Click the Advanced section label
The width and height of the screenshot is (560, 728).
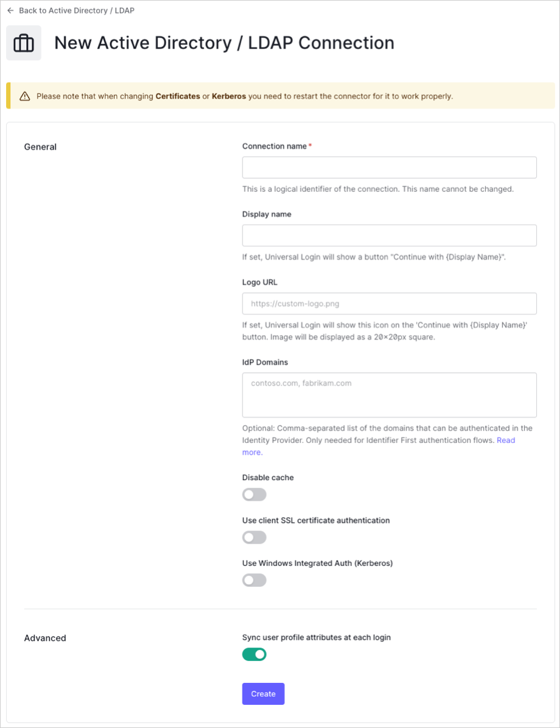(x=45, y=638)
